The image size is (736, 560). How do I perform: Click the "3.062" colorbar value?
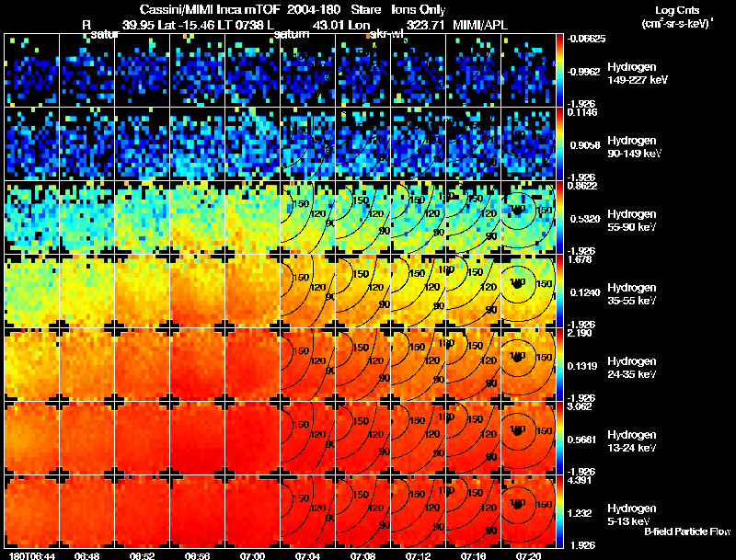click(x=580, y=406)
